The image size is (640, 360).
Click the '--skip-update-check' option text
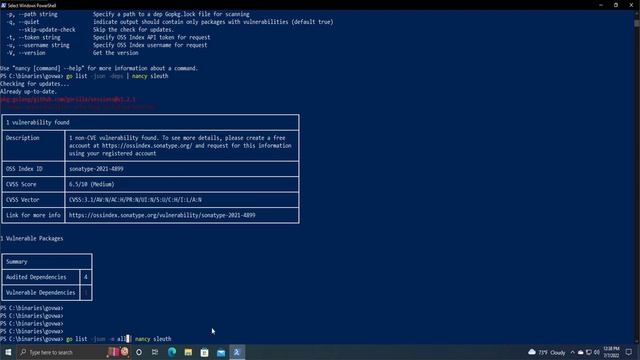(47, 29)
